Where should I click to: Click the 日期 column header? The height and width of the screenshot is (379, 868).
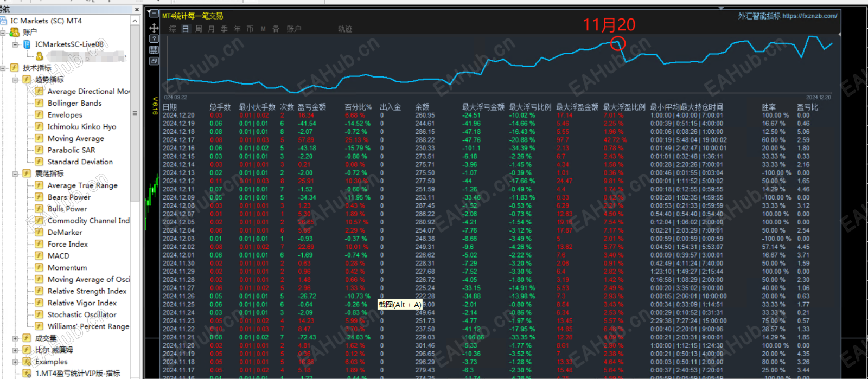point(170,107)
